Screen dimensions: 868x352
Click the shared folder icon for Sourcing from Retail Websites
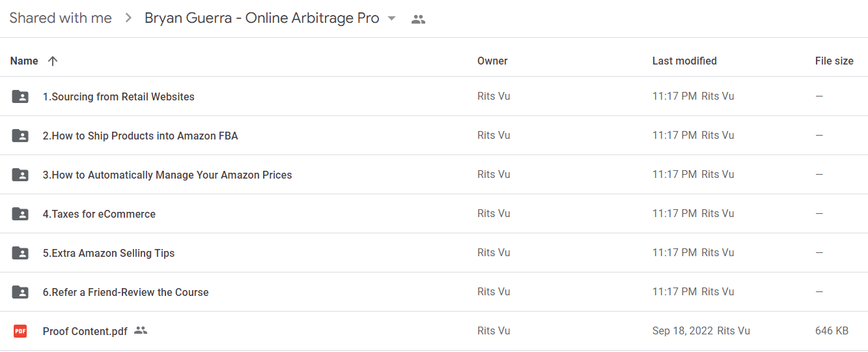20,96
